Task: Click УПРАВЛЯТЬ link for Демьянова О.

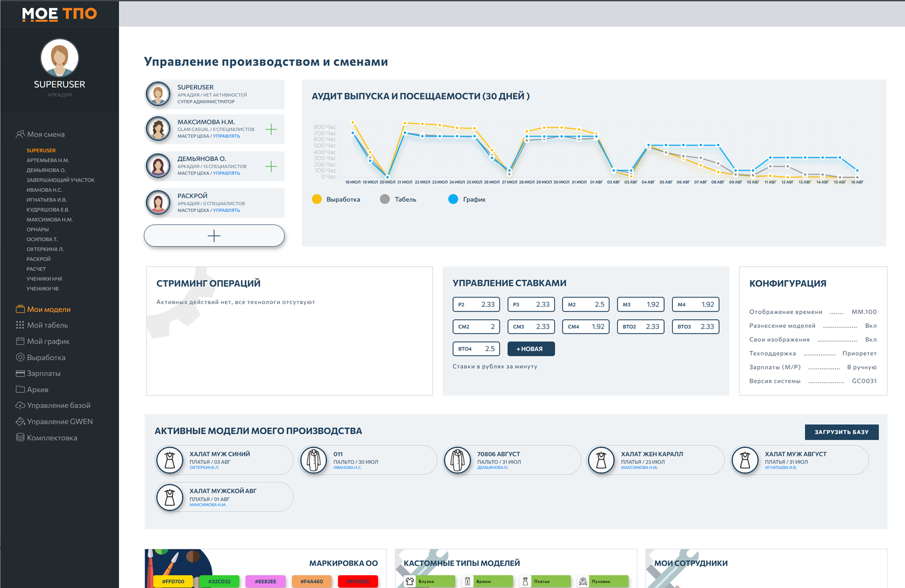Action: [227, 173]
